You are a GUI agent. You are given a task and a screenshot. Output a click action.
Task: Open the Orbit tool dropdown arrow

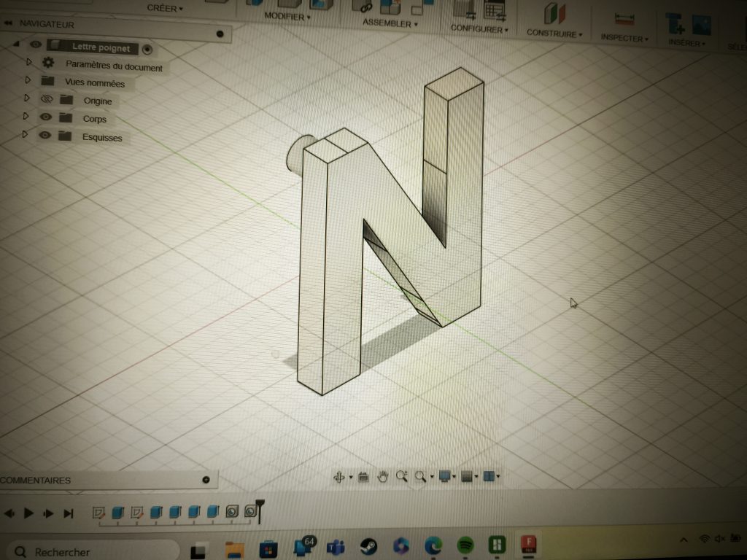tap(351, 477)
